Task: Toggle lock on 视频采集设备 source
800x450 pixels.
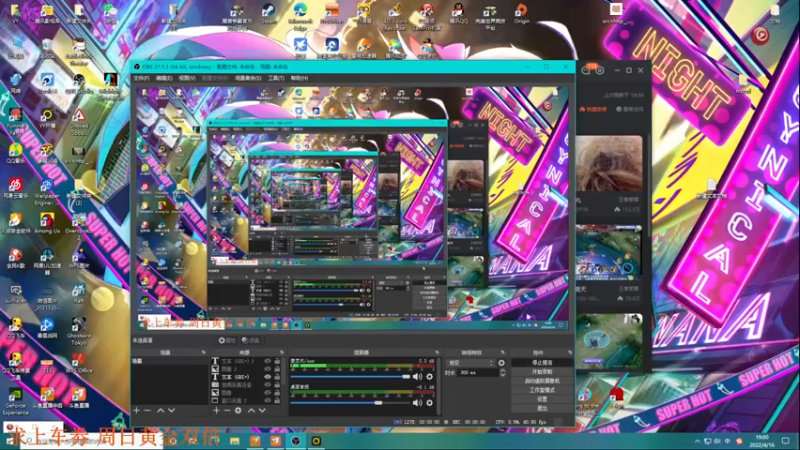Action: pos(277,385)
